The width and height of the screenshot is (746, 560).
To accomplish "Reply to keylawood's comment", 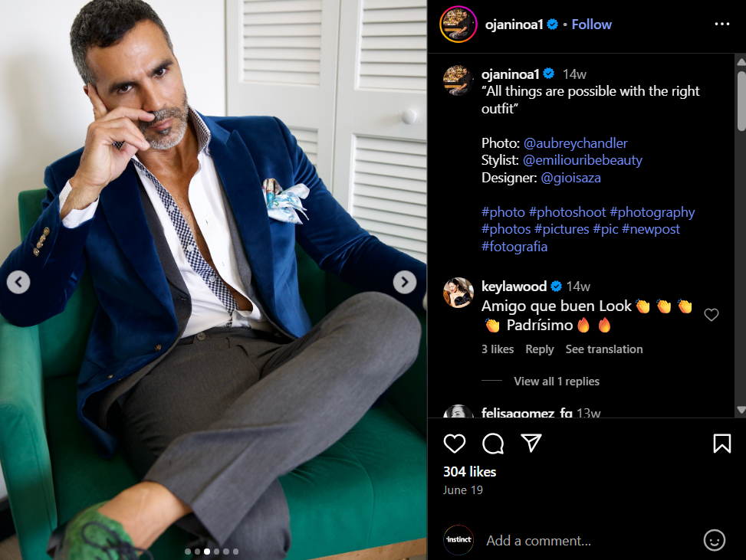I will 539,349.
